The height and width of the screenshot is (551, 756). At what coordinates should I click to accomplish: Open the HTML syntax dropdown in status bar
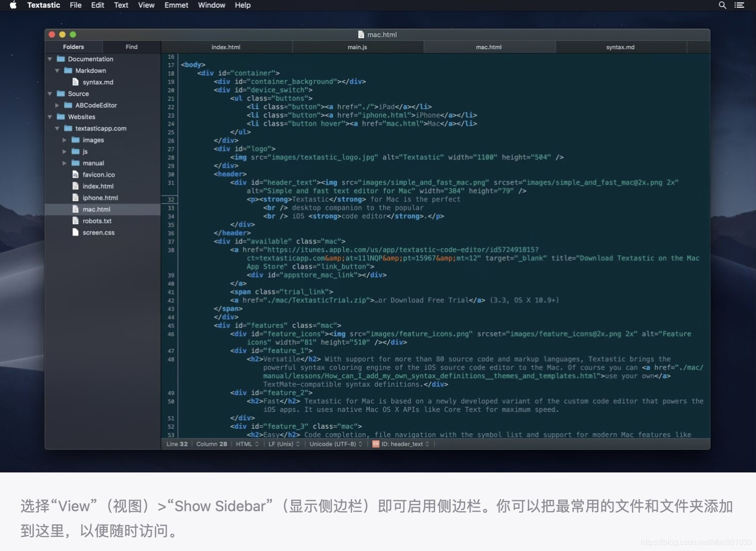coord(247,444)
